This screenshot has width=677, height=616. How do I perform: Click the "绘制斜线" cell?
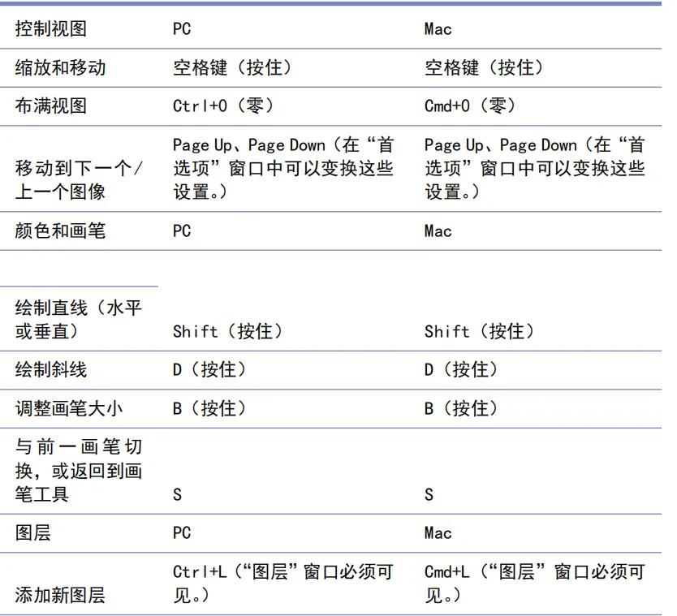(x=51, y=370)
